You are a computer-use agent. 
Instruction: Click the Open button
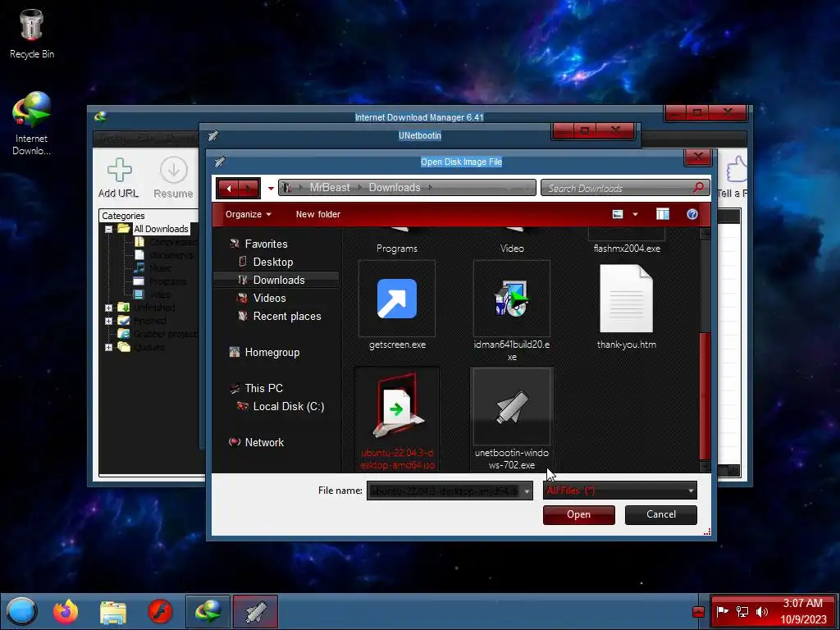tap(578, 514)
